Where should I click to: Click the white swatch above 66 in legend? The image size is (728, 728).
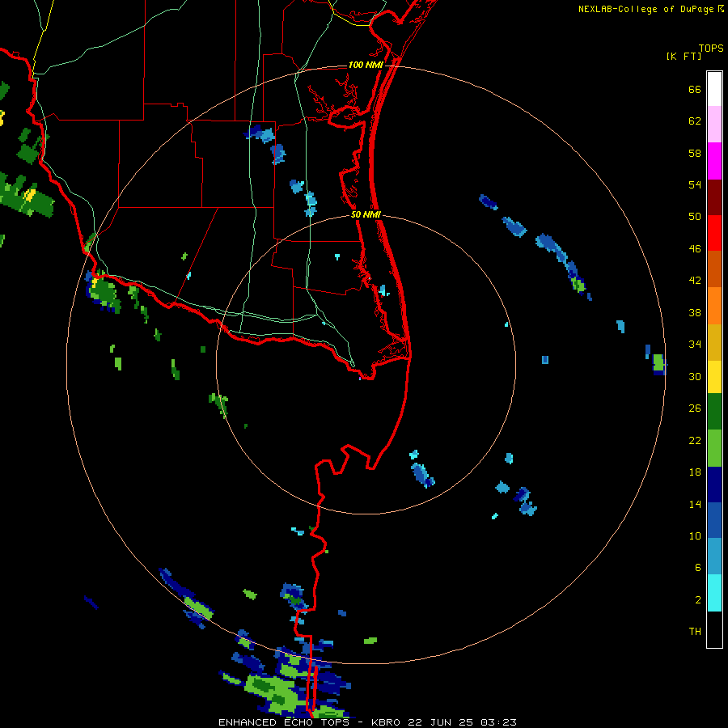[714, 89]
